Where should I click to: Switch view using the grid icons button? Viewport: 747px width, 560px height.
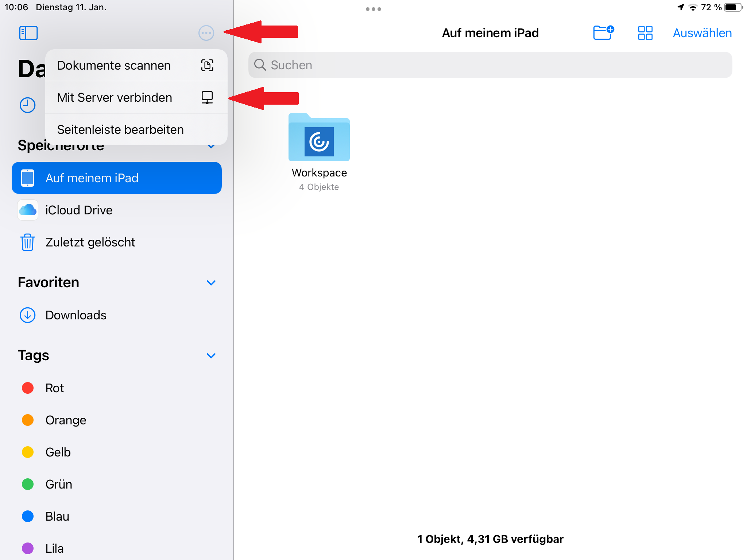pyautogui.click(x=645, y=33)
